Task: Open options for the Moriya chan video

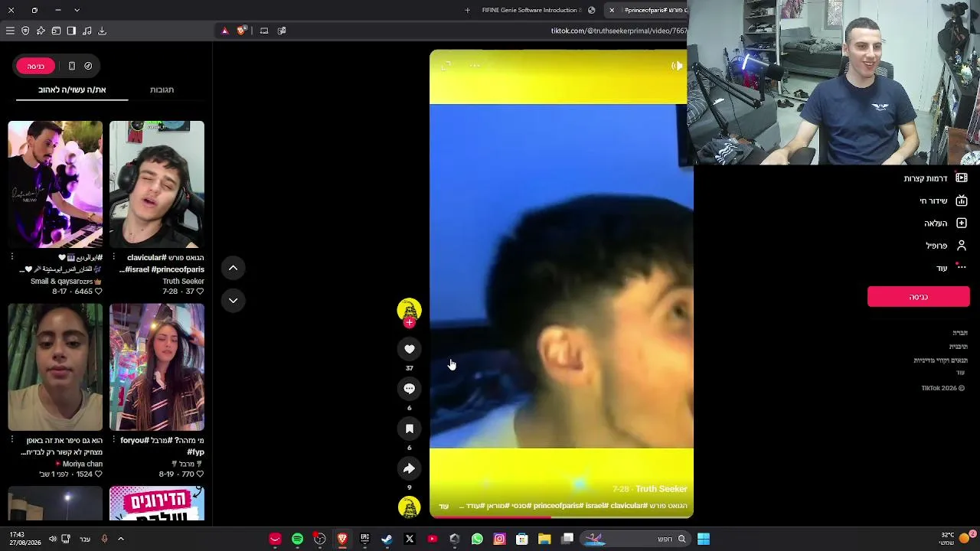Action: (x=12, y=441)
